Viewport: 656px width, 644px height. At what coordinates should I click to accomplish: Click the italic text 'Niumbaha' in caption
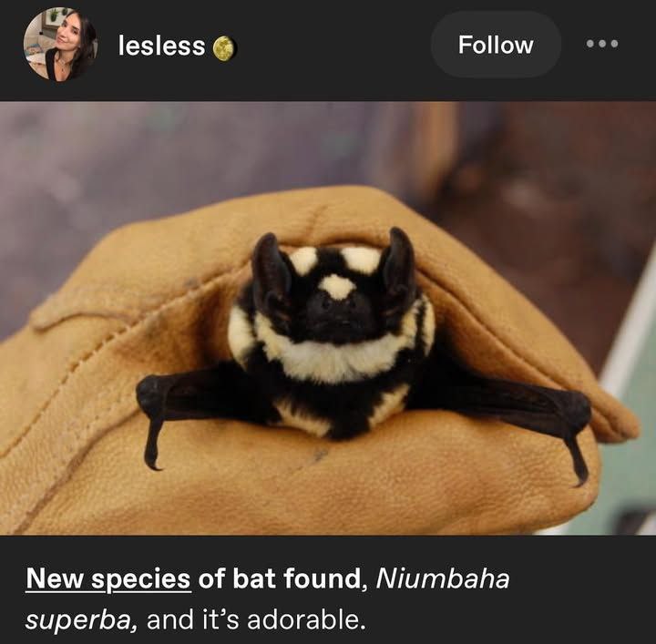click(x=443, y=578)
